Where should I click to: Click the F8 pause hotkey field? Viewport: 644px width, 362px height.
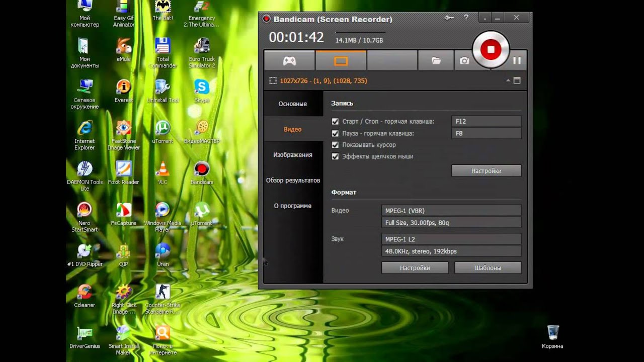pyautogui.click(x=487, y=133)
